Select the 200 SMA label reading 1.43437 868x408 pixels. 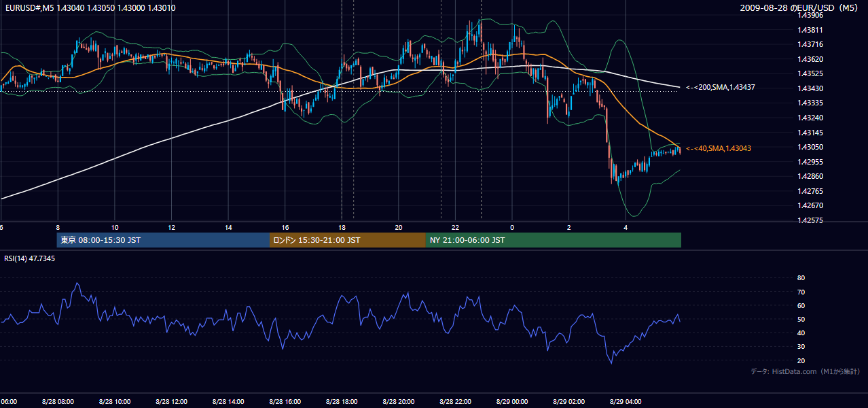tap(721, 87)
